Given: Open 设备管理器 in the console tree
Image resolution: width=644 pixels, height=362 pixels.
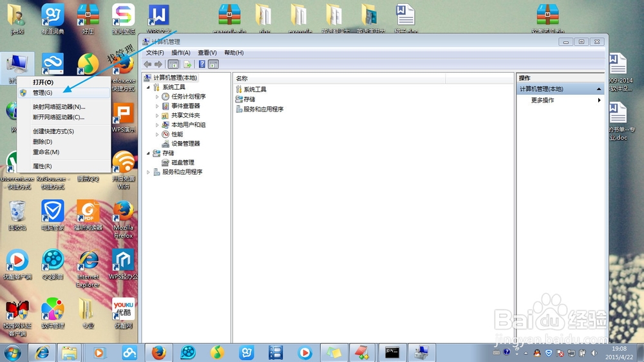Looking at the screenshot, I should (185, 144).
